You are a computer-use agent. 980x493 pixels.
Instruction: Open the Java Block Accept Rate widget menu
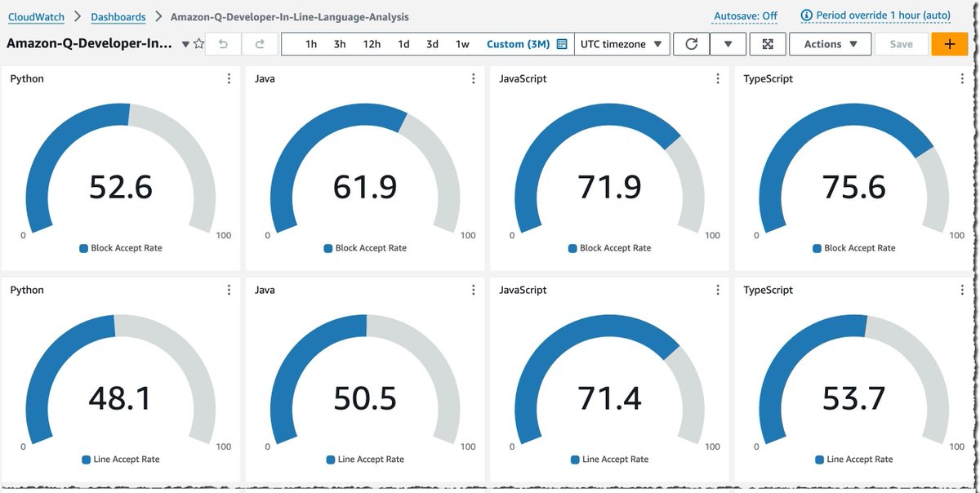coord(473,79)
